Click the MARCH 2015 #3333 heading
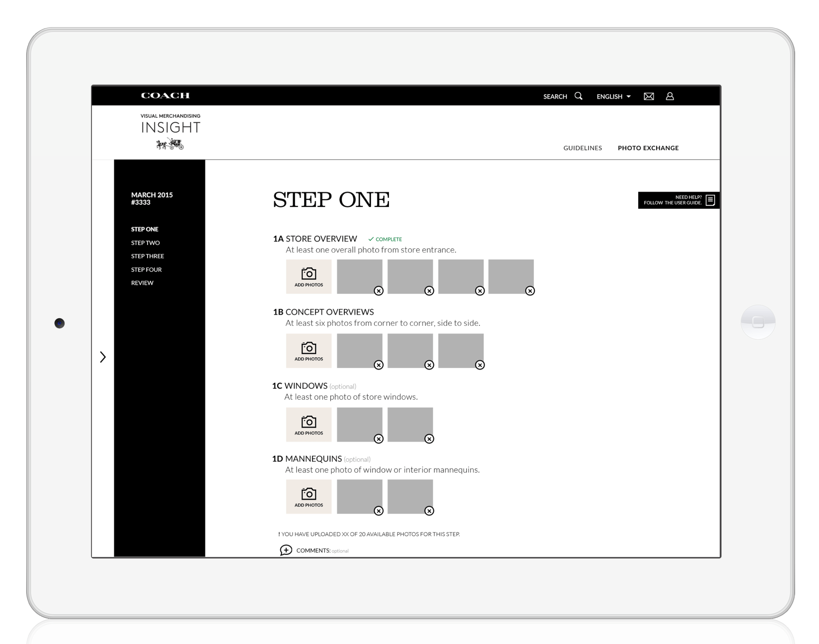The height and width of the screenshot is (644, 819). tap(152, 198)
